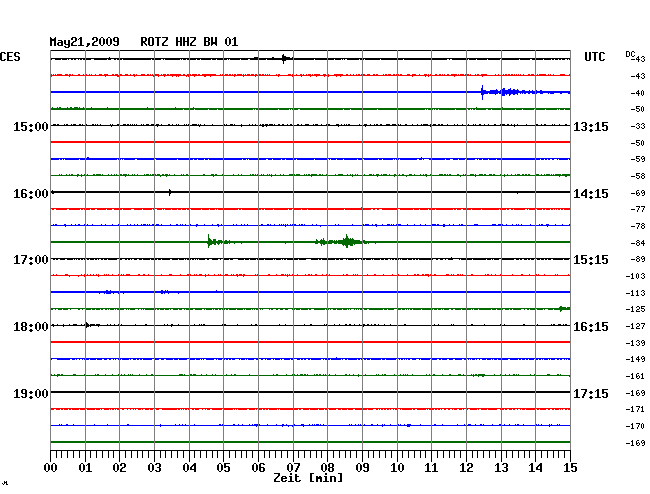Select the 17:00 CES time label

pyautogui.click(x=31, y=260)
